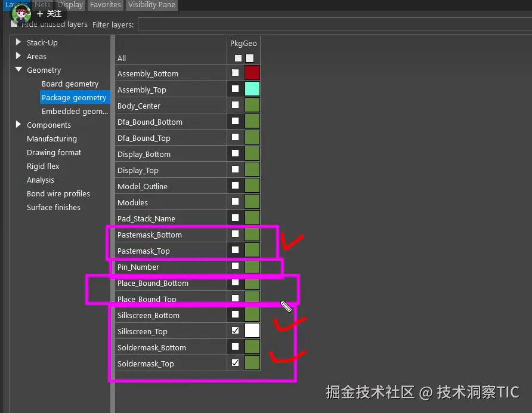This screenshot has width=532, height=413.
Task: Enable the Assembly_Bottom checkbox
Action: click(x=235, y=73)
